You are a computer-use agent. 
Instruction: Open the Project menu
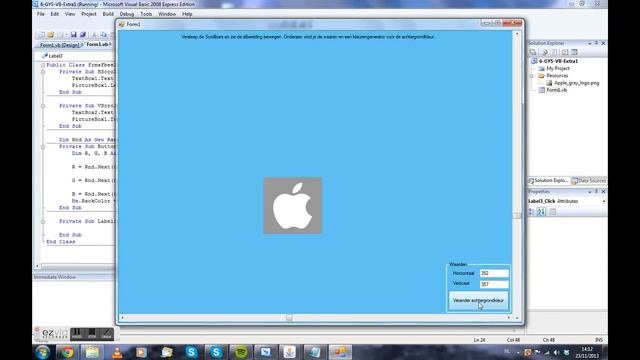click(89, 14)
